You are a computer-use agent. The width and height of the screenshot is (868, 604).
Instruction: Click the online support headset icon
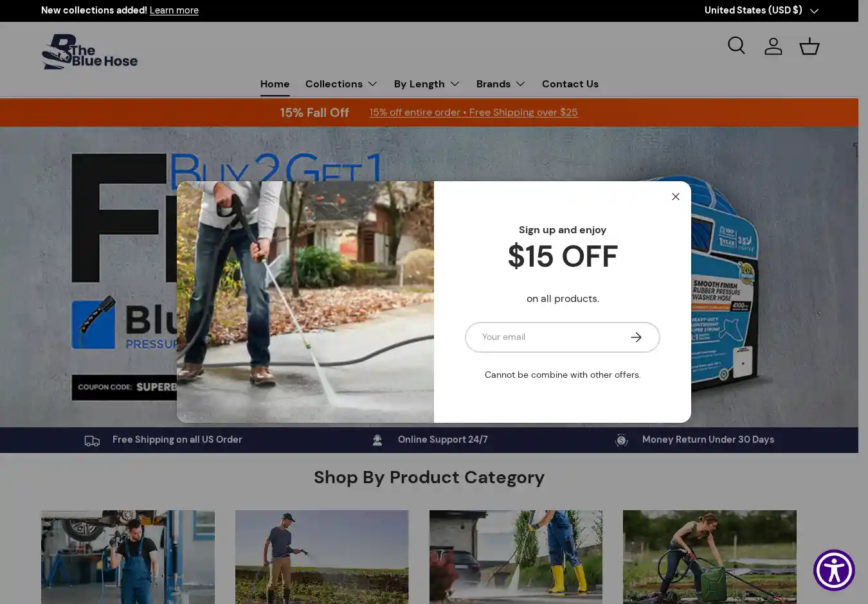tap(377, 440)
